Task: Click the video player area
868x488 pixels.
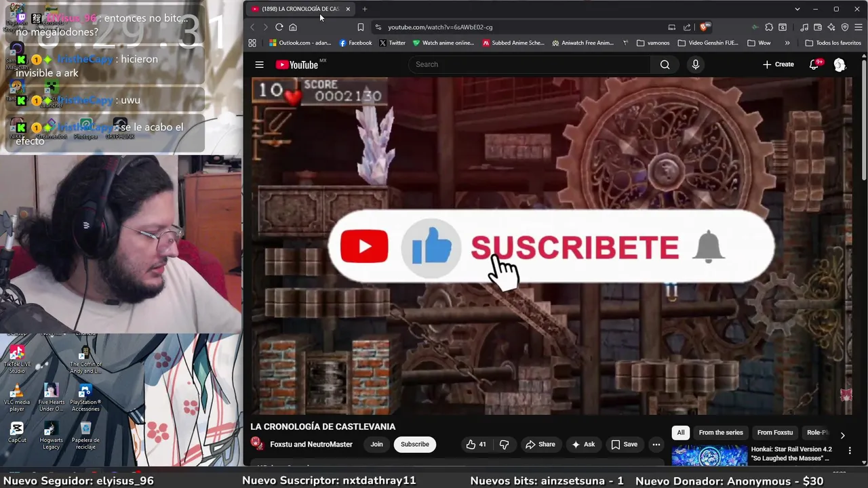Action: click(x=552, y=245)
